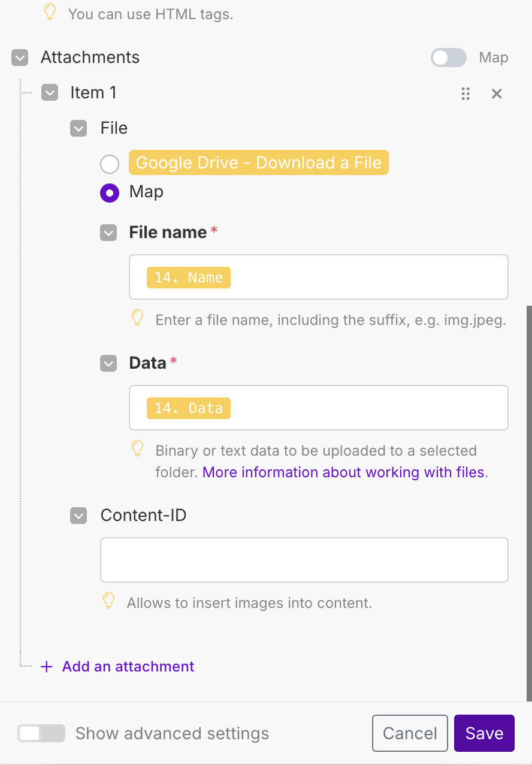Screen dimensions: 532x765
Task: Click the Cancel button
Action: [410, 733]
